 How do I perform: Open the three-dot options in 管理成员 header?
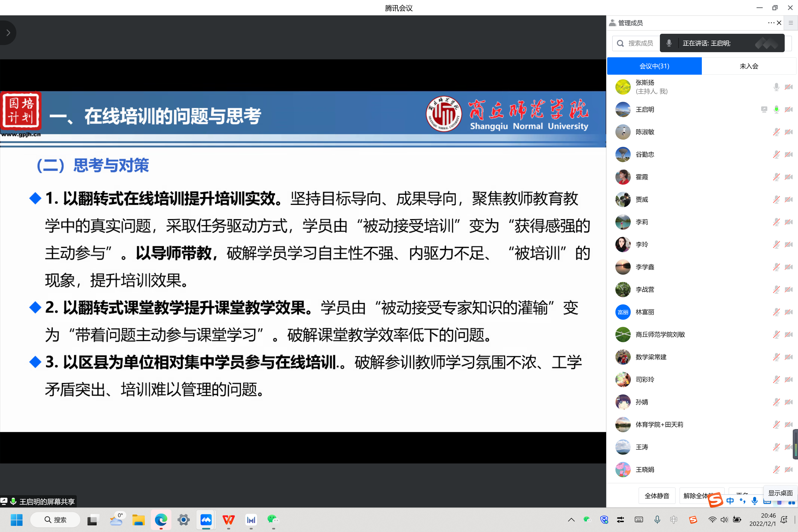(771, 23)
